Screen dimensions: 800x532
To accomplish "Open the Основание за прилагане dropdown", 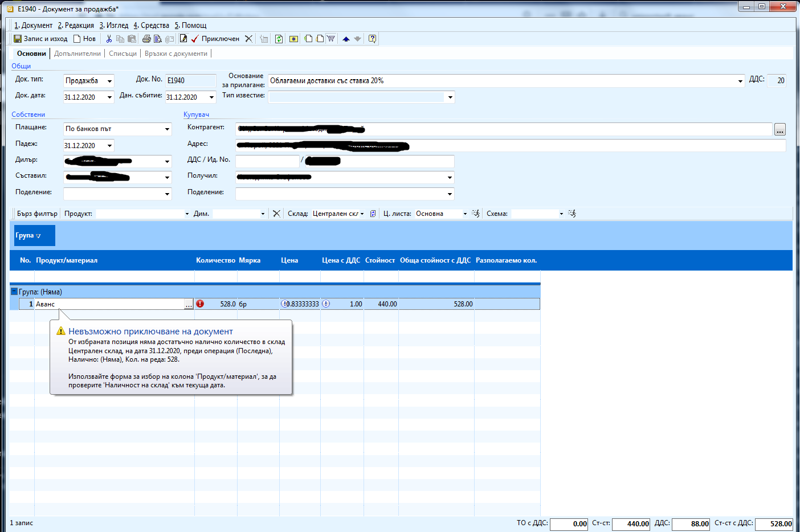I will [740, 81].
